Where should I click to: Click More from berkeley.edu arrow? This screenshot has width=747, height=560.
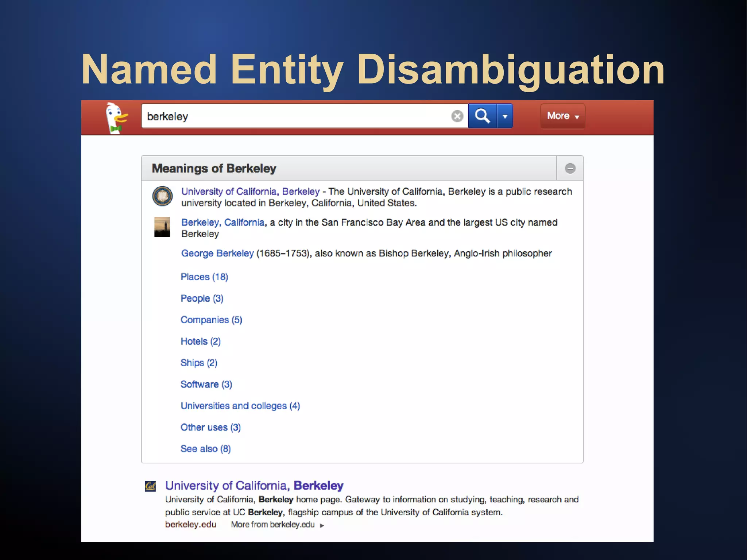(322, 525)
